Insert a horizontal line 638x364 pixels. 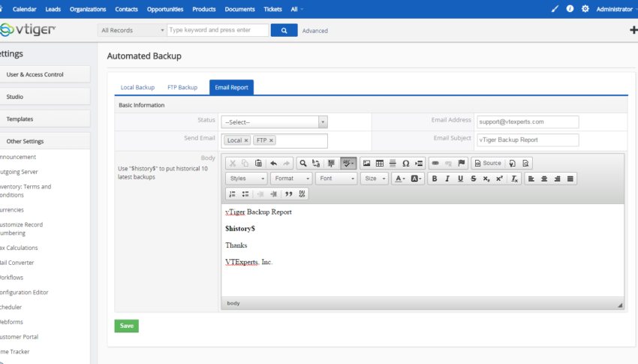coord(393,163)
